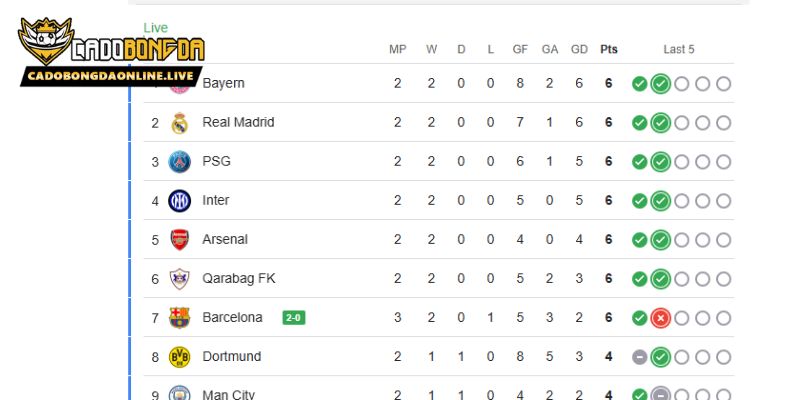800x400 pixels.
Task: Click the Real Madrid club crest
Action: tap(180, 123)
